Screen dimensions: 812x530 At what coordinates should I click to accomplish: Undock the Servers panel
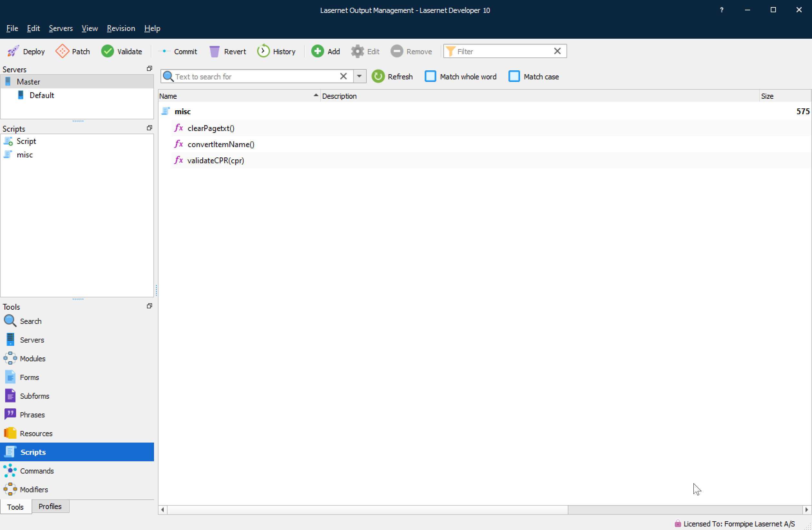coord(149,69)
